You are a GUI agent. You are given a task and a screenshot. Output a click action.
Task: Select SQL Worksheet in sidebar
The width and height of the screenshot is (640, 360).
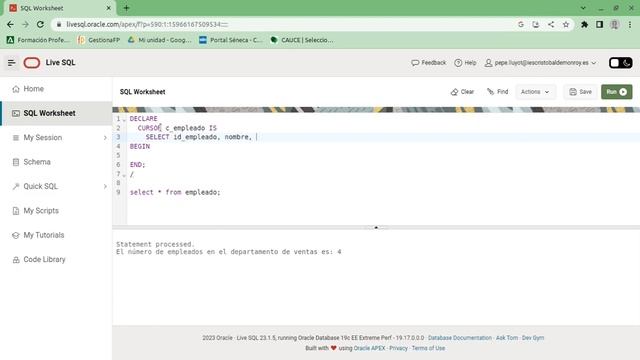[56, 113]
